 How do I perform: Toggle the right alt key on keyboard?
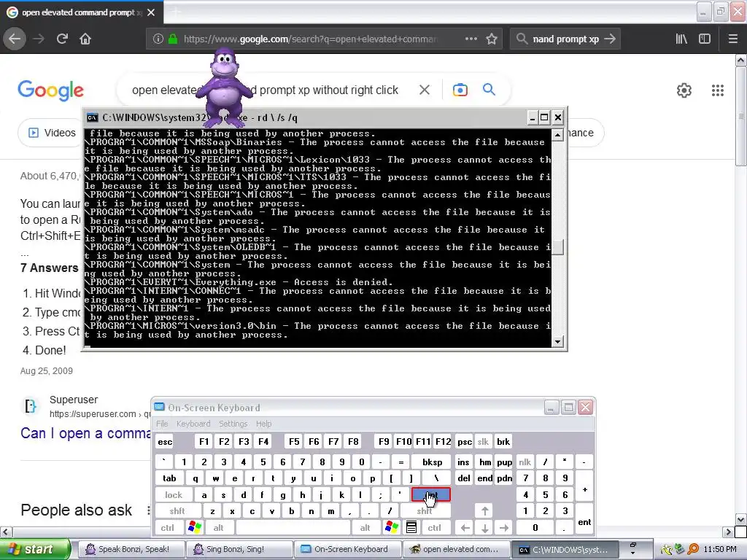coord(365,528)
